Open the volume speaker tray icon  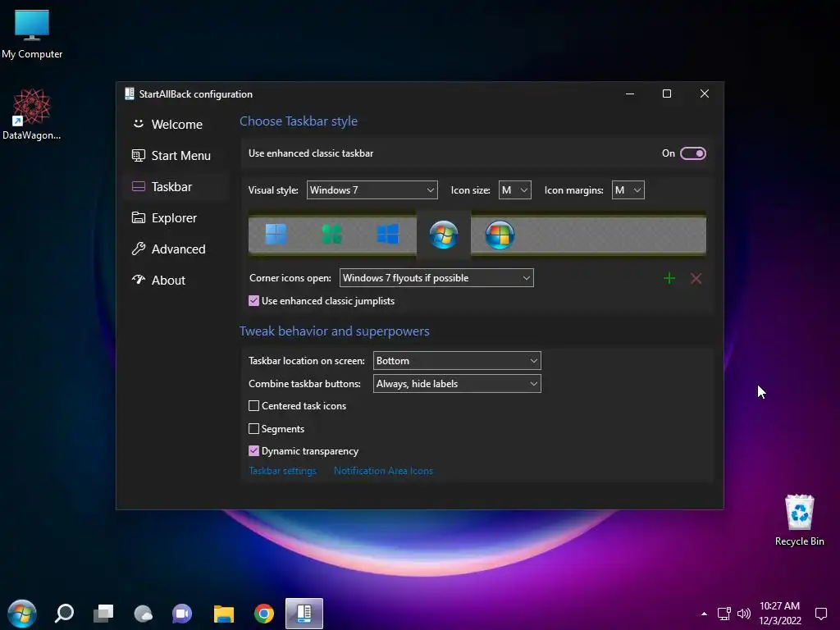click(744, 614)
